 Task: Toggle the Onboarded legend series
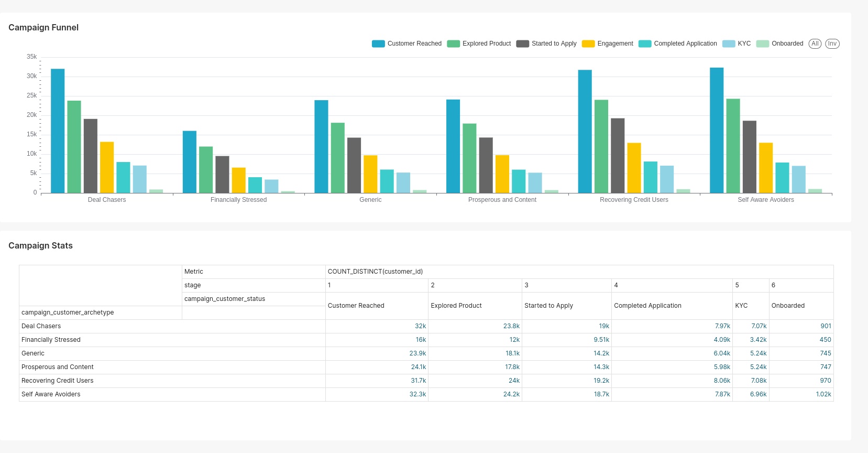tap(779, 44)
